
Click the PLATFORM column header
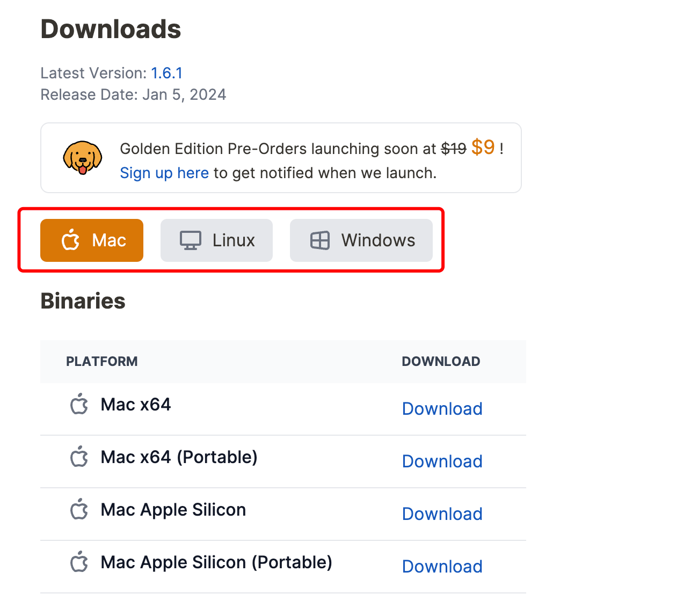click(102, 362)
